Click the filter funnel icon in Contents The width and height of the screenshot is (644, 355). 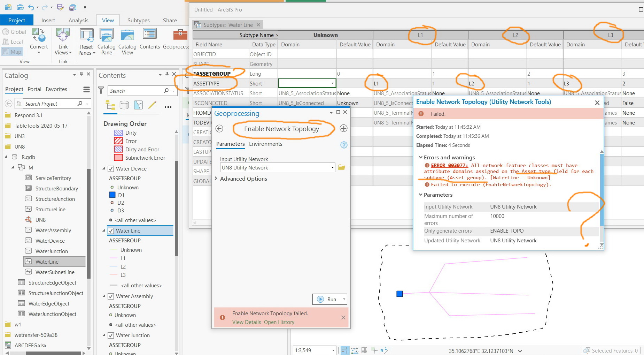point(101,91)
